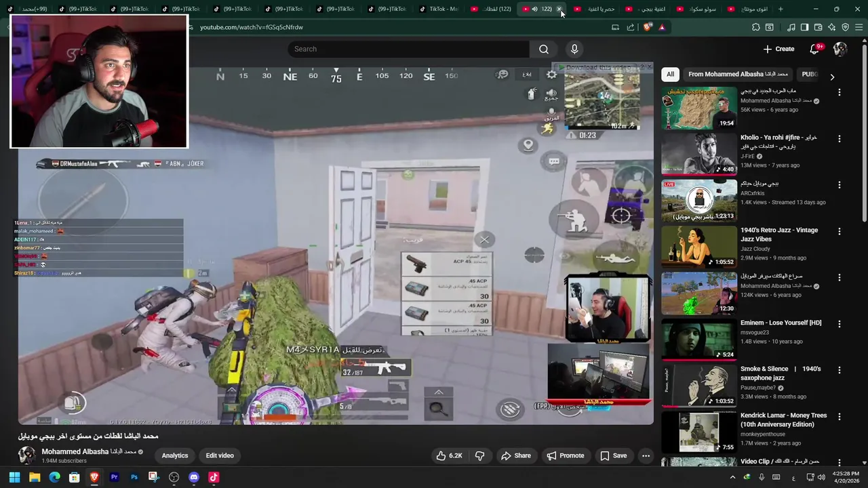The height and width of the screenshot is (488, 868).
Task: Open options menu for Smoke & Silence video
Action: point(840,370)
